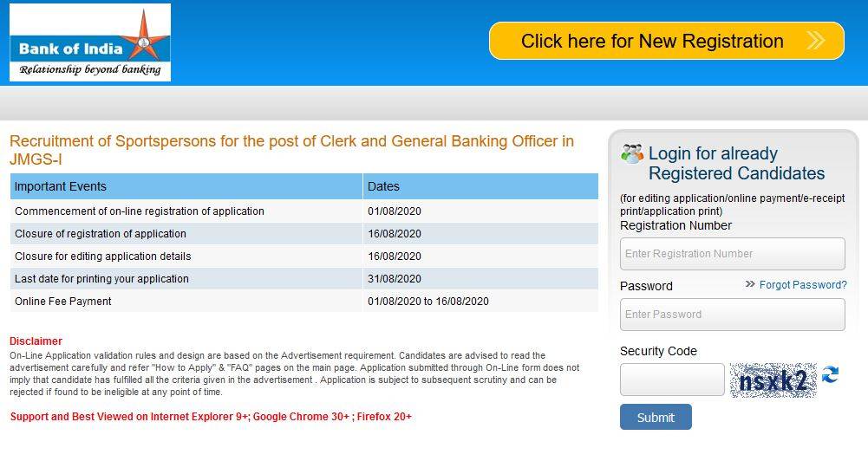Viewport: 868px width, 461px height.
Task: Click the nsxk2 captcha image
Action: click(773, 380)
